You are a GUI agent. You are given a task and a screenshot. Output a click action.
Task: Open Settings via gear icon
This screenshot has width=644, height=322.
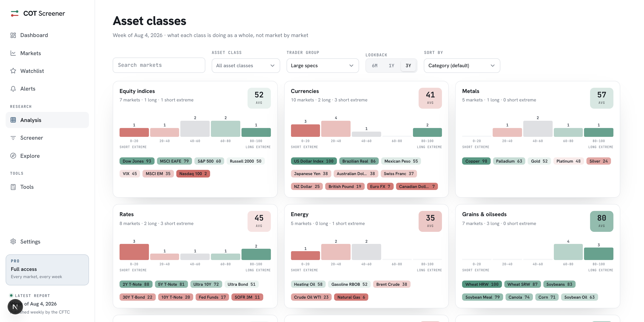[x=13, y=242]
